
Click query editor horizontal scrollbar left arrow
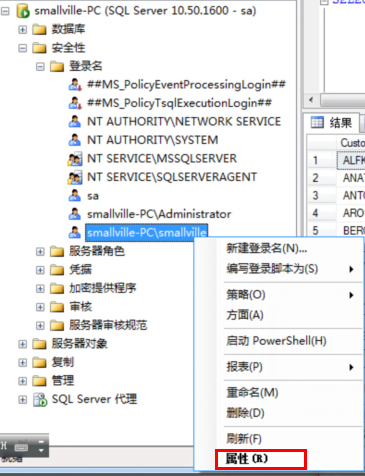click(311, 100)
